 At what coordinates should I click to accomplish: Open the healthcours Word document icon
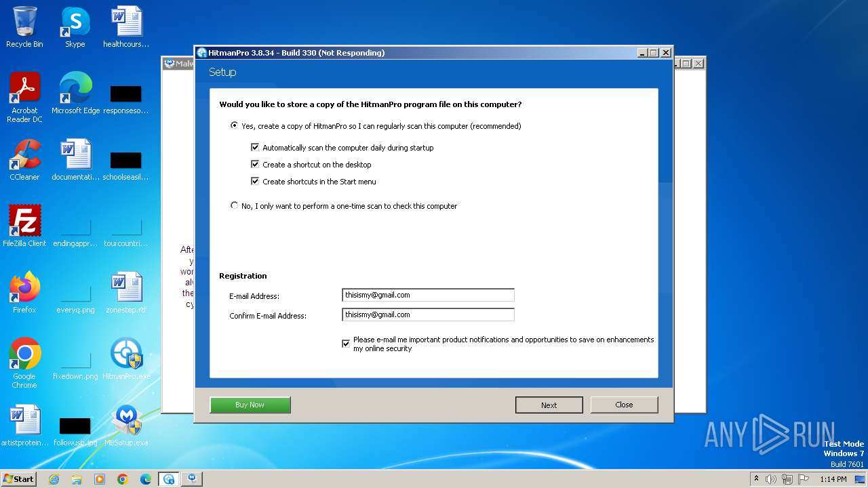(126, 27)
